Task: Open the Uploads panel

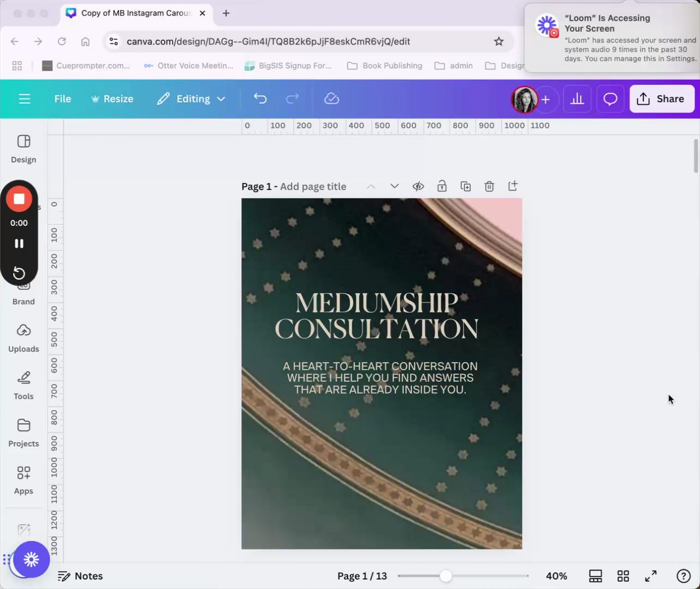Action: coord(24,338)
